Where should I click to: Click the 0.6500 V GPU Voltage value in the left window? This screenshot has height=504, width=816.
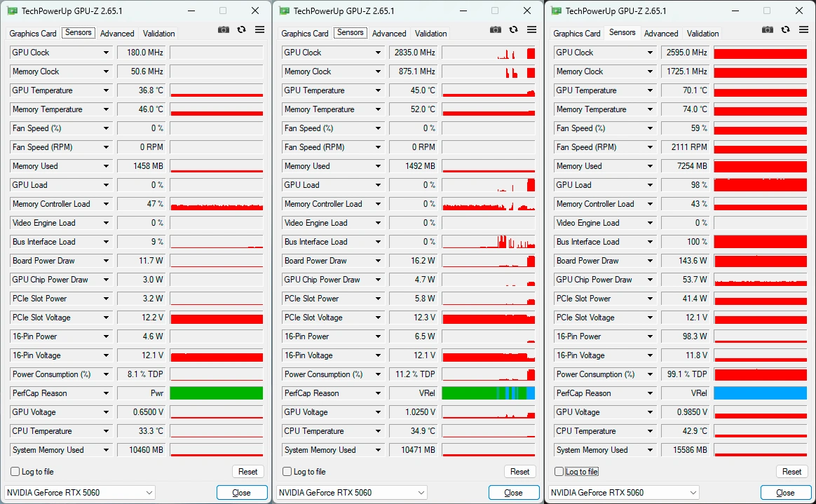pos(141,412)
